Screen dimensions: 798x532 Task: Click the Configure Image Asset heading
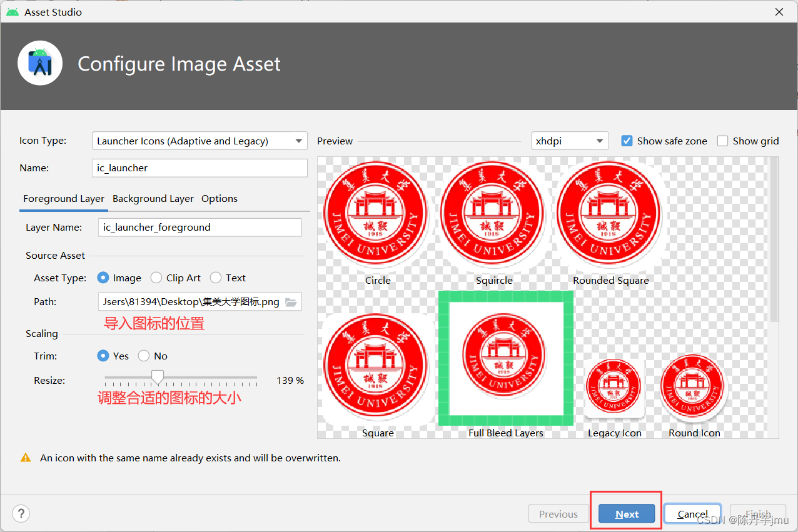[x=179, y=64]
